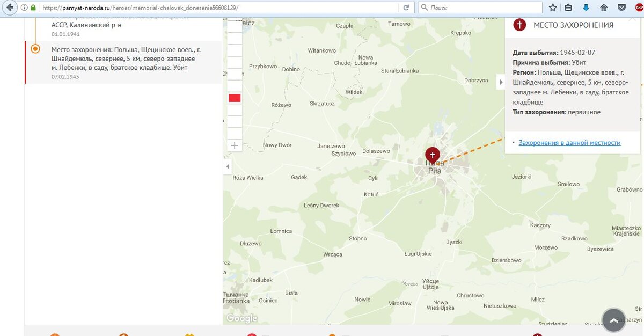Click the green padlock security icon
This screenshot has height=336, width=644.
33,8
